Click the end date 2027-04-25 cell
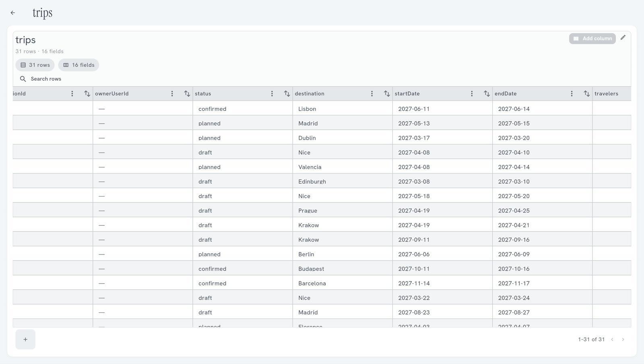Viewport: 644px width, 364px height. coord(542,210)
